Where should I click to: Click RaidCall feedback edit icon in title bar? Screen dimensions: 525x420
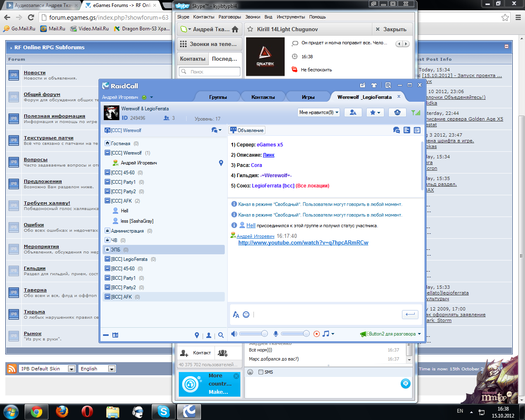pyautogui.click(x=363, y=85)
